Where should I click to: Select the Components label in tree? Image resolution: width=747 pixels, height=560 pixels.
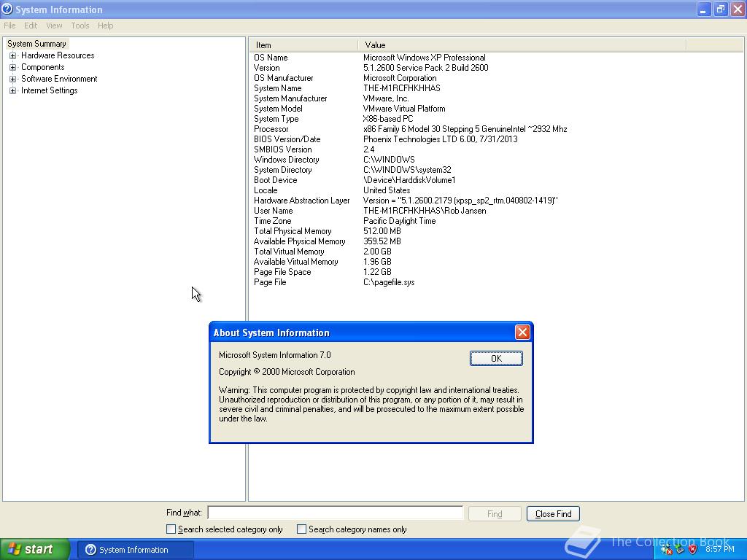click(x=43, y=67)
